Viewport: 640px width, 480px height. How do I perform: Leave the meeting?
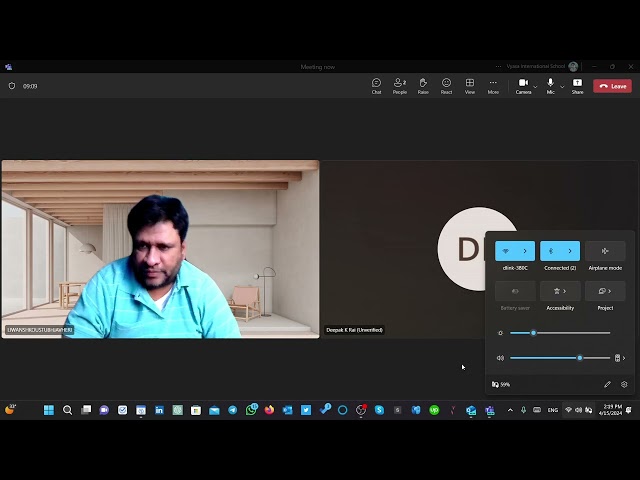[x=612, y=86]
